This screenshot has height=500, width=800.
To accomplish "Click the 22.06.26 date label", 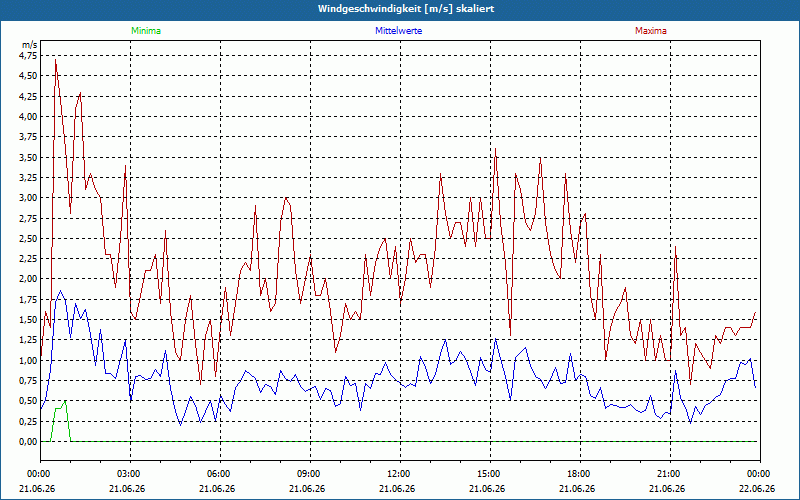I will [x=757, y=489].
